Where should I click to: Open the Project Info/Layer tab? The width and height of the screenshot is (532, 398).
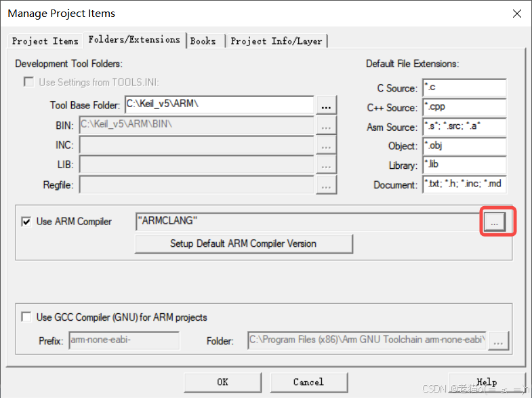pos(277,41)
